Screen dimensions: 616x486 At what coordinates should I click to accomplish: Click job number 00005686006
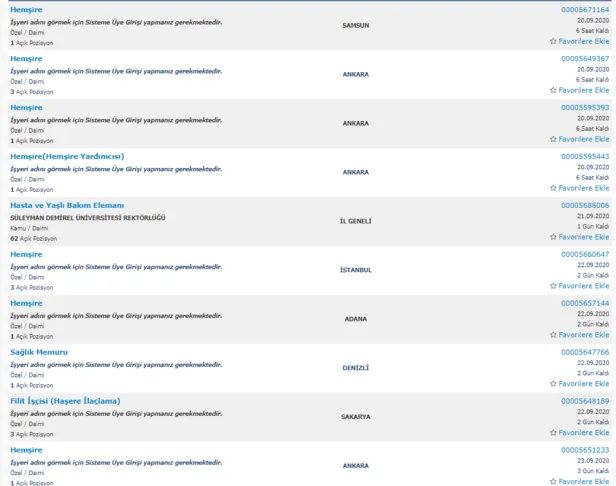584,205
